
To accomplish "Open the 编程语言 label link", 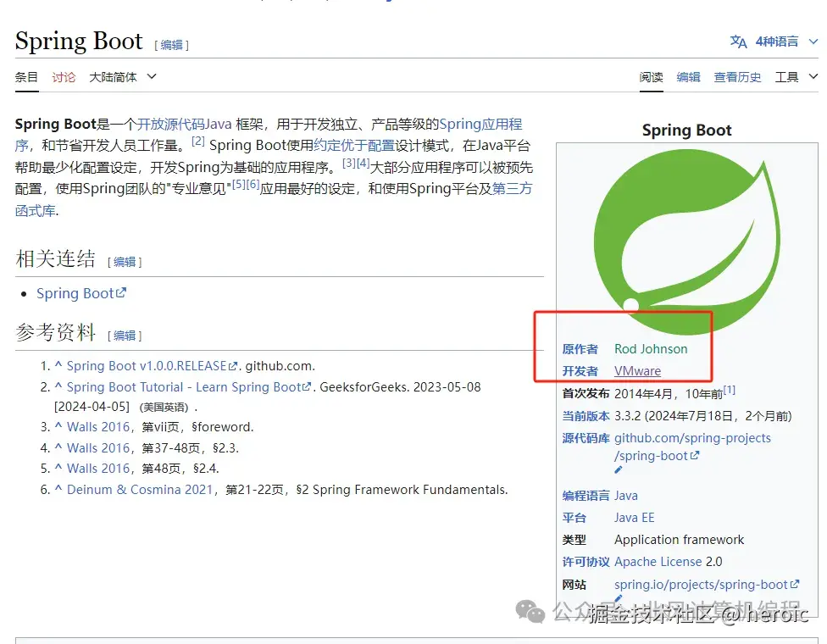I will (586, 496).
